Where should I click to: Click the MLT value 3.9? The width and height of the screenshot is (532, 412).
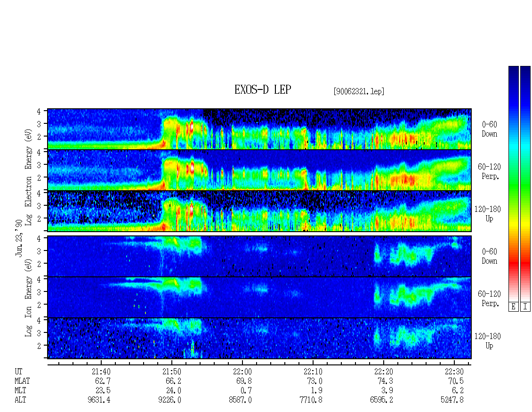387,391
